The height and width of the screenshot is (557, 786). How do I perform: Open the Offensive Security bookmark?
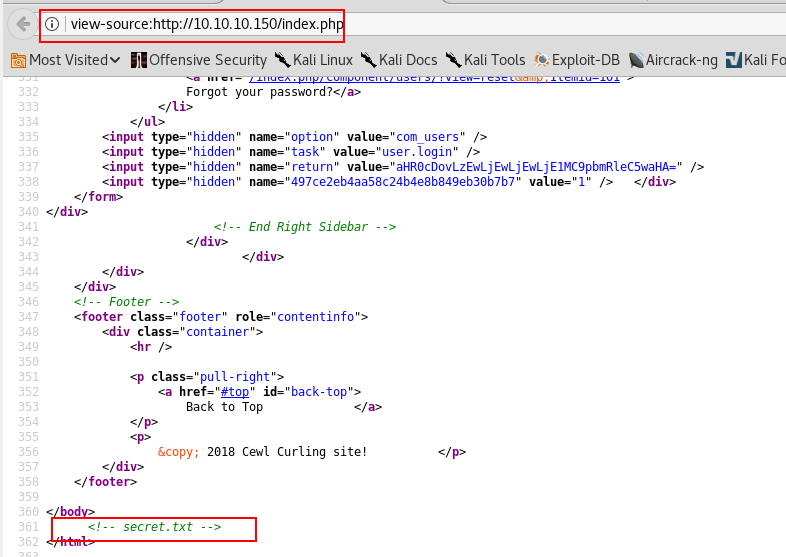199,60
